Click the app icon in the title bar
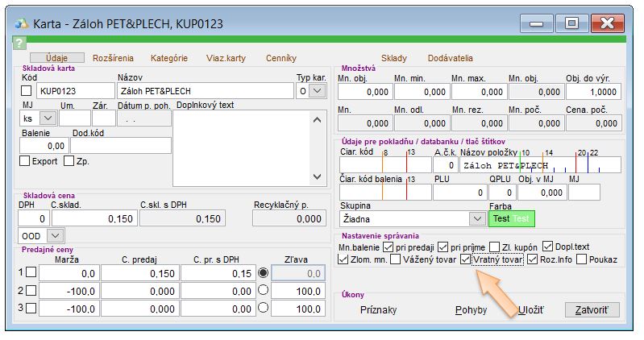This screenshot has height=340, width=644. [x=22, y=23]
